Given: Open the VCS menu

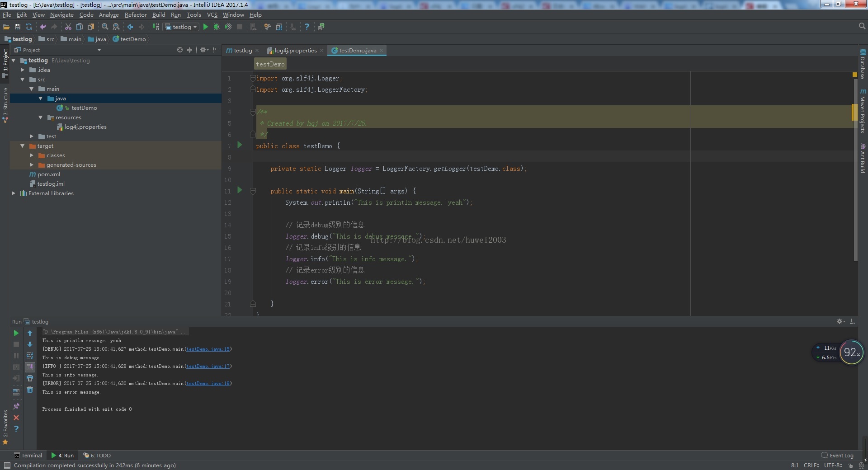Looking at the screenshot, I should (x=212, y=15).
